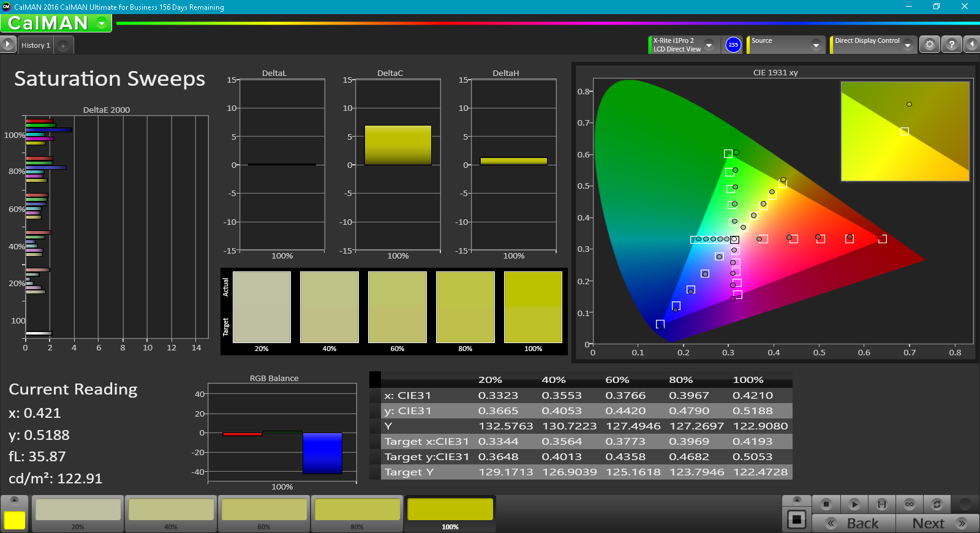Click the yellow color selector in the bottom-left corner
The height and width of the screenshot is (533, 980).
14,520
